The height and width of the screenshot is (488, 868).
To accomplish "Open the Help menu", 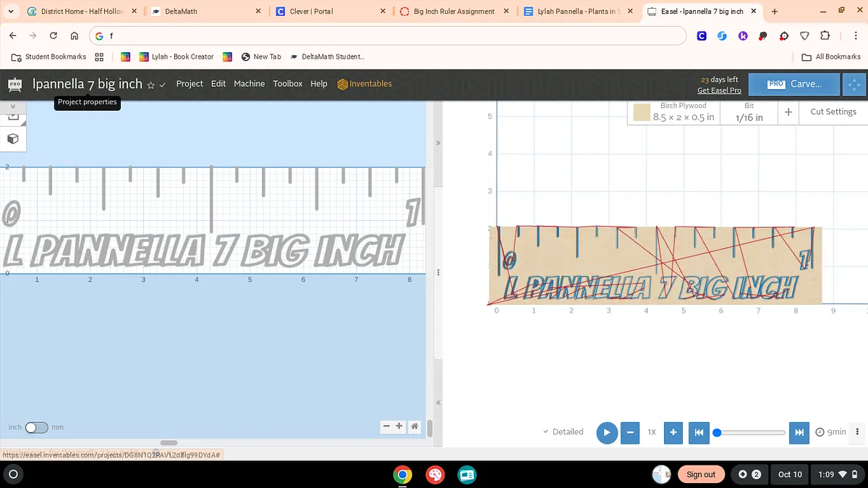I will click(x=319, y=84).
